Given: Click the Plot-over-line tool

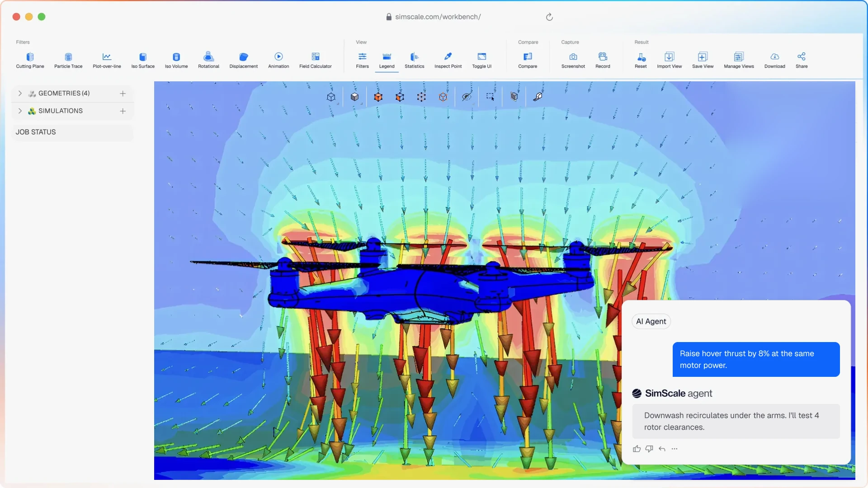Looking at the screenshot, I should pos(107,60).
